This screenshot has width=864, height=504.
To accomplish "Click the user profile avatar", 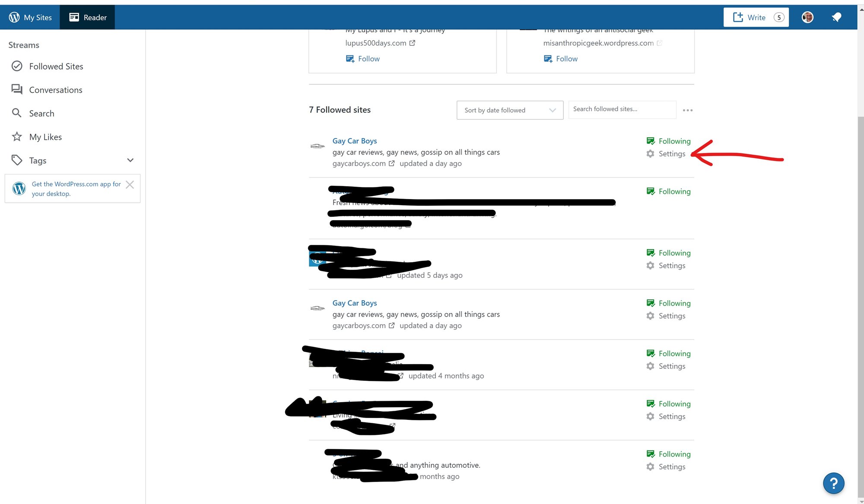I will [x=807, y=17].
